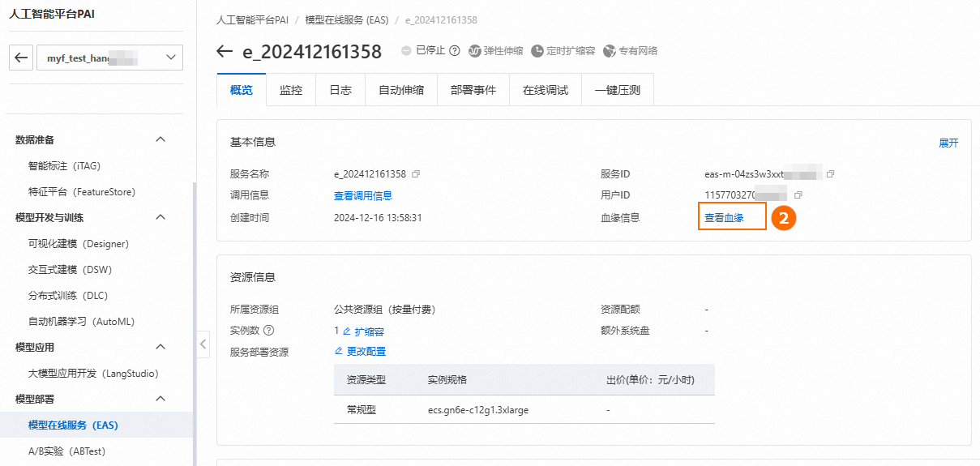
Task: Click the help icon next to 已停止
Action: [454, 50]
